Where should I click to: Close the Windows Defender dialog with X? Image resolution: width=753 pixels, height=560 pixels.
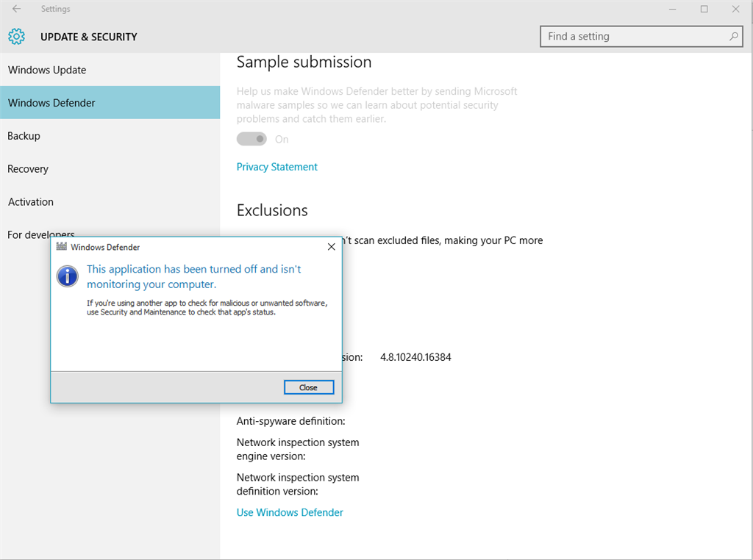point(332,247)
